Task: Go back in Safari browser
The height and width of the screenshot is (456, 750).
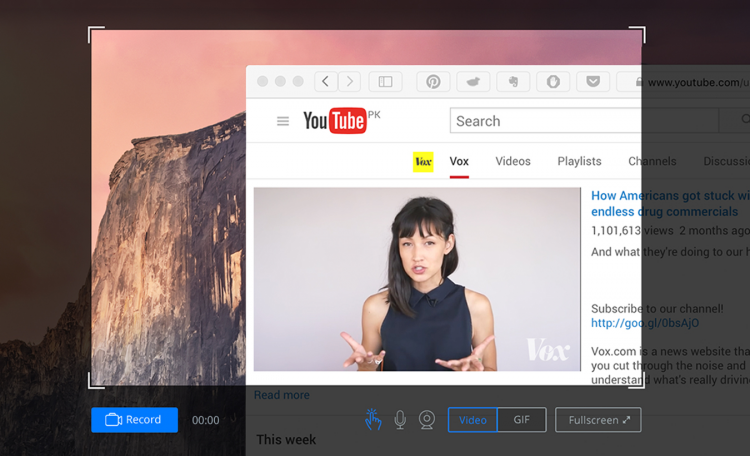Action: (326, 81)
